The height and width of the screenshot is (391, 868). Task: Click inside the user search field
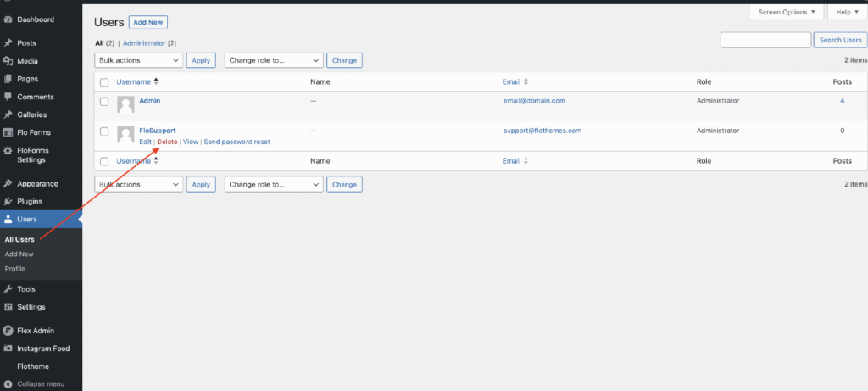point(765,40)
